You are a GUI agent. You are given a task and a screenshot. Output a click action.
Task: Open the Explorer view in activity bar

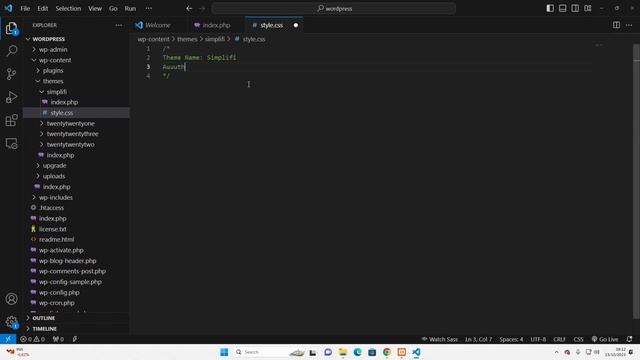(11, 29)
